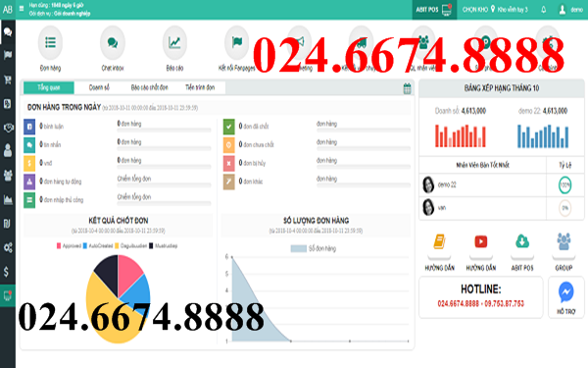Click the ABIT POS header button
The width and height of the screenshot is (588, 368).
434,10
